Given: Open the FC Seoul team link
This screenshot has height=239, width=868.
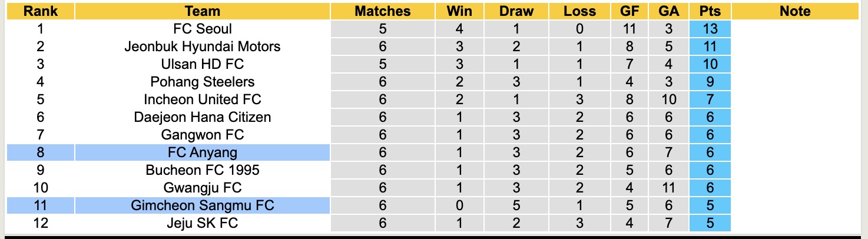Looking at the screenshot, I should [x=202, y=29].
